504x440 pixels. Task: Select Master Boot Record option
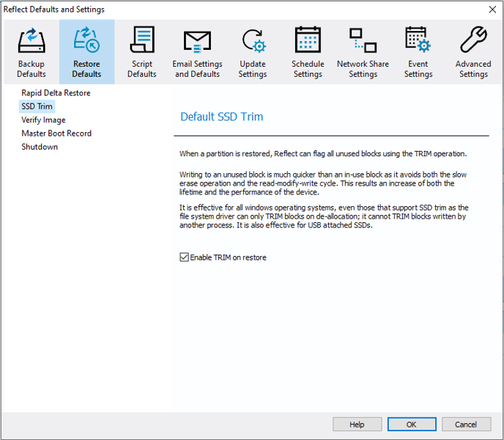click(56, 133)
